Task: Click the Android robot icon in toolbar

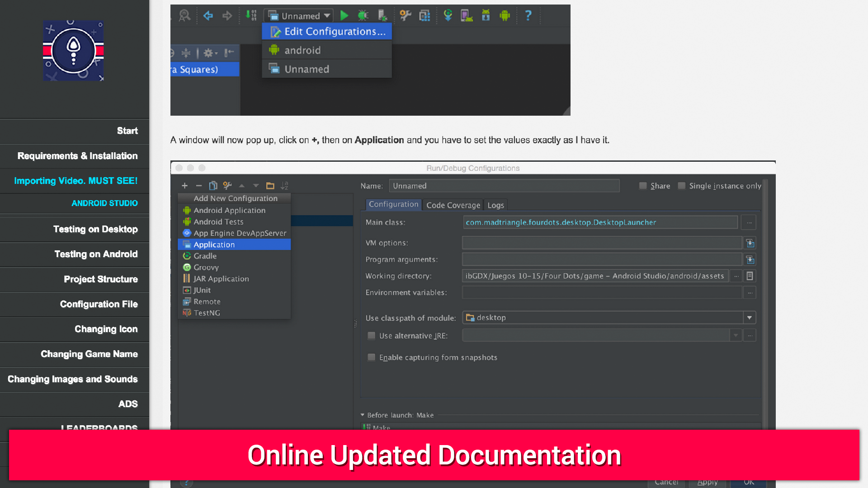Action: pyautogui.click(x=505, y=16)
